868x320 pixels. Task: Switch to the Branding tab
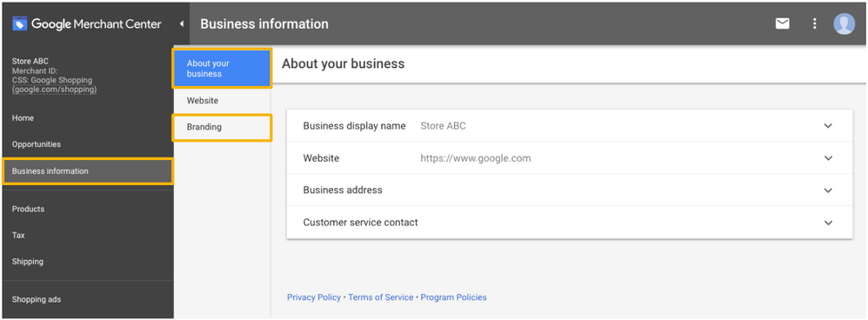coord(222,127)
